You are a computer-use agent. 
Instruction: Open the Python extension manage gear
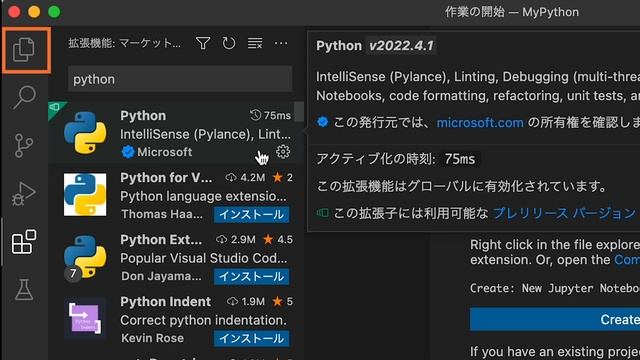[x=283, y=152]
